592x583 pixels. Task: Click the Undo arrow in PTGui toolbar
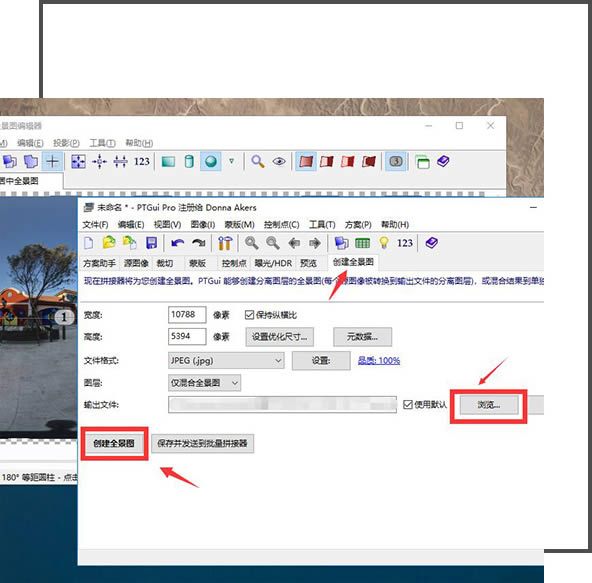click(x=177, y=243)
